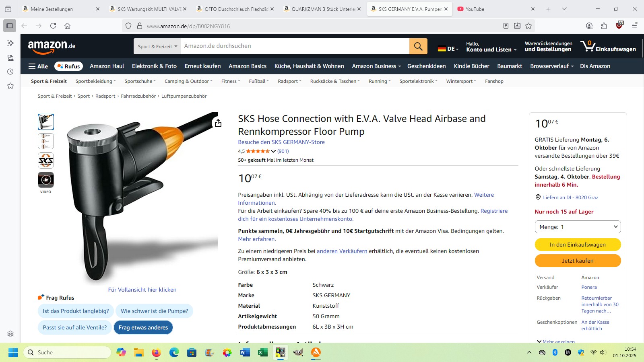Open the Menge quantity dropdown
The width and height of the screenshot is (644, 362).
point(578,227)
